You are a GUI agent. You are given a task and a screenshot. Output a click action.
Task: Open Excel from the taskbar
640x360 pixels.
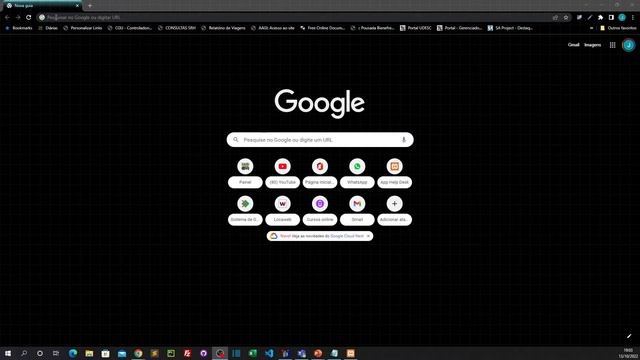[x=253, y=353]
